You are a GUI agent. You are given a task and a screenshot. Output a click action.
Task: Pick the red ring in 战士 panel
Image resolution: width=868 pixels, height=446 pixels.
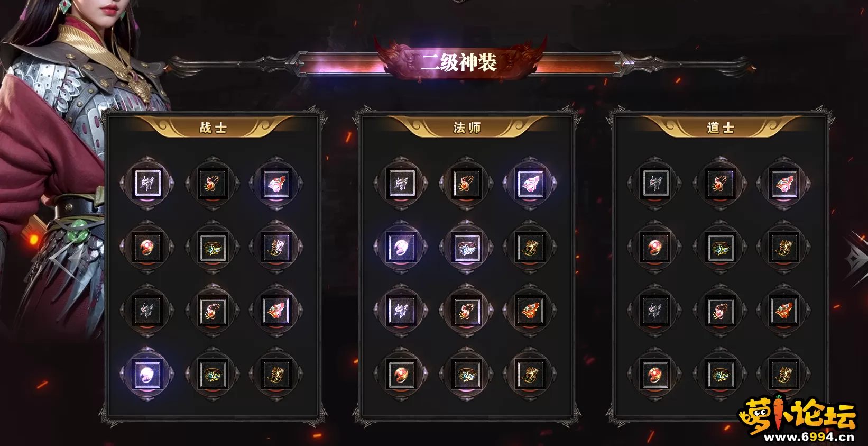147,248
